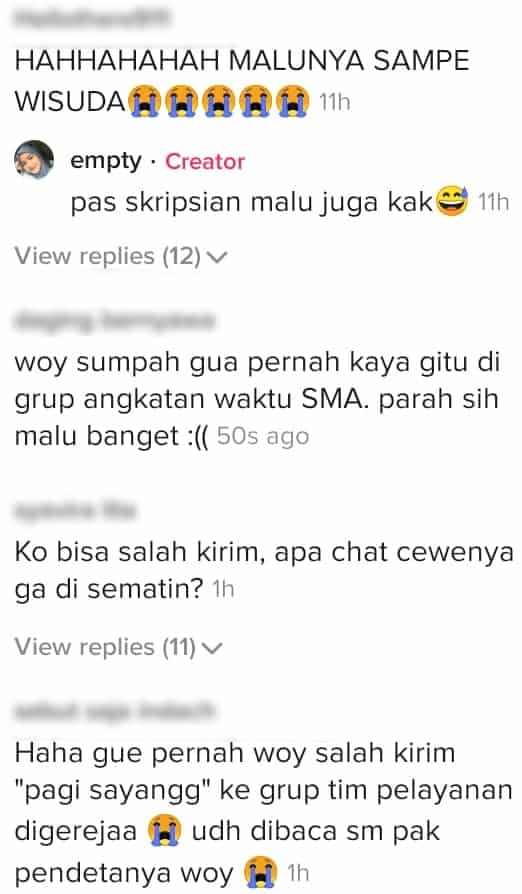Image resolution: width=522 pixels, height=894 pixels.
Task: Click the 'woy sumpah gua pernah' comment text
Action: pos(257,399)
